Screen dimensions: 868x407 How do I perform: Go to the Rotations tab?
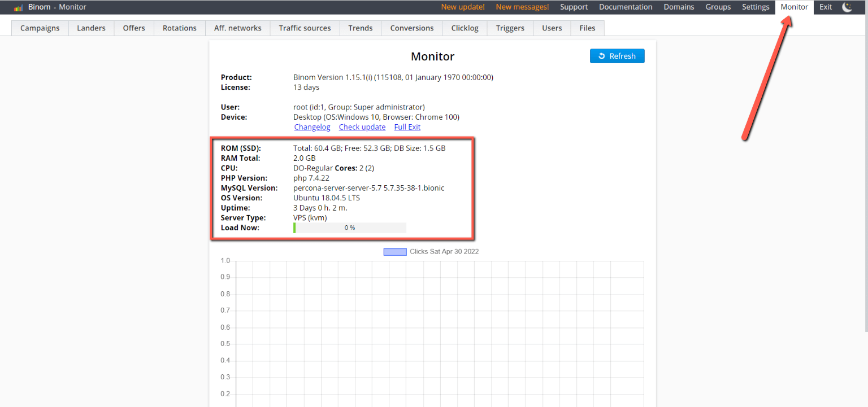click(180, 28)
